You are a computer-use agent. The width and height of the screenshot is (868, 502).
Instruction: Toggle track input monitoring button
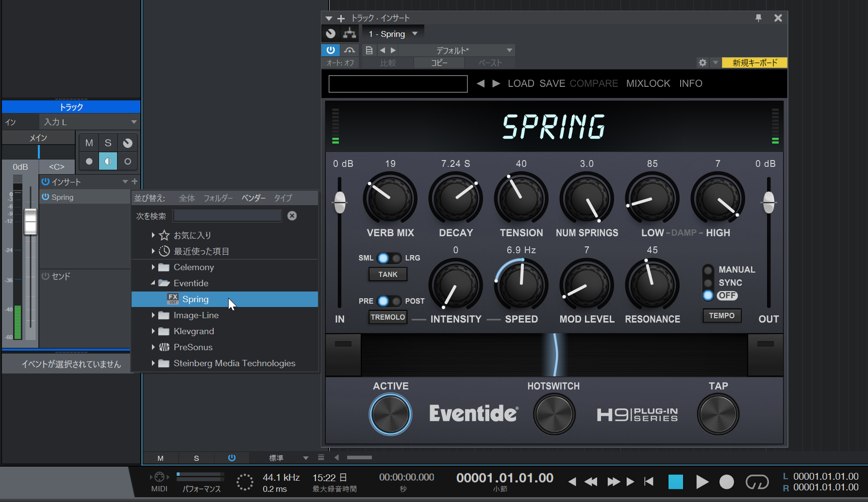click(x=108, y=162)
